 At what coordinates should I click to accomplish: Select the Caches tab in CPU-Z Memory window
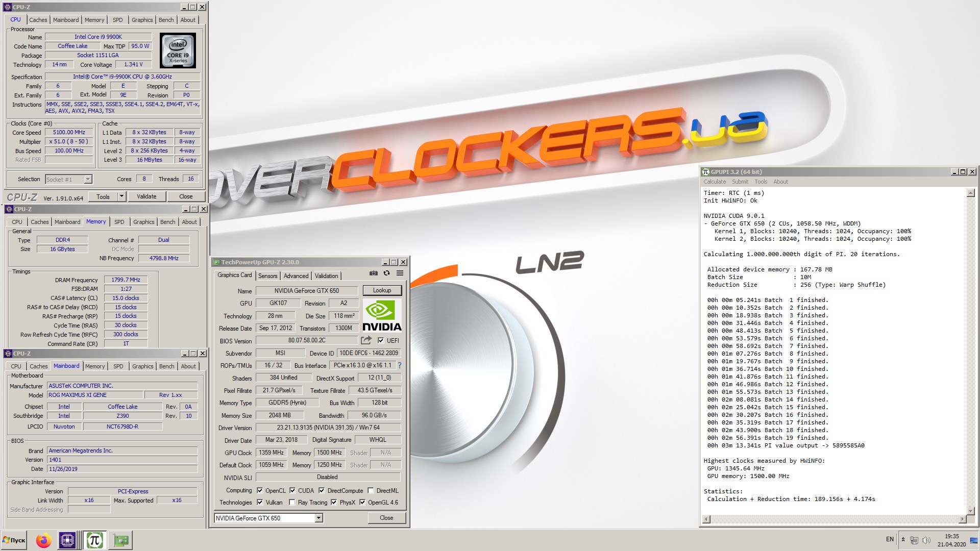pyautogui.click(x=39, y=222)
